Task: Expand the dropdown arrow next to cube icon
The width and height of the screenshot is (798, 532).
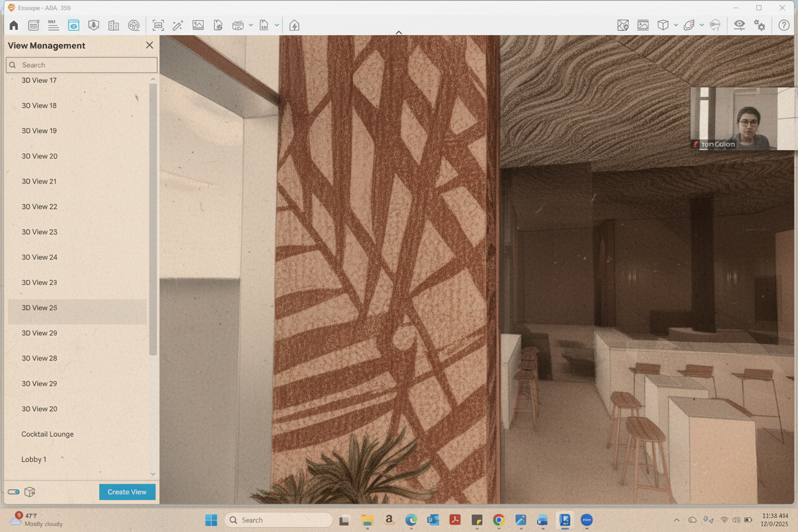Action: [676, 26]
